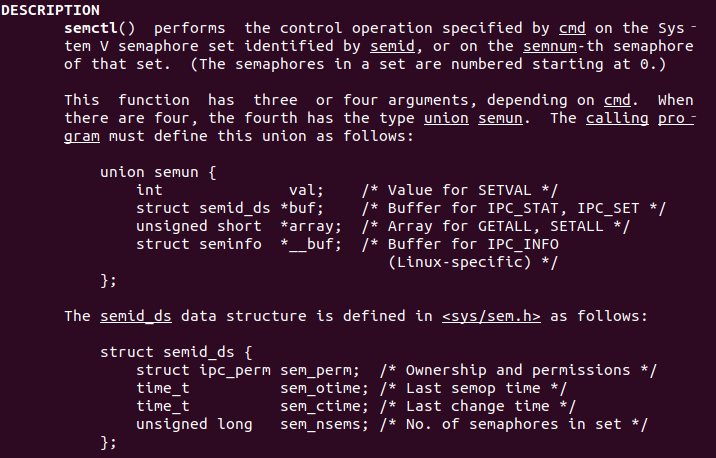Click the 'union semun {' declaration line
This screenshot has width=716, height=458.
[x=158, y=172]
